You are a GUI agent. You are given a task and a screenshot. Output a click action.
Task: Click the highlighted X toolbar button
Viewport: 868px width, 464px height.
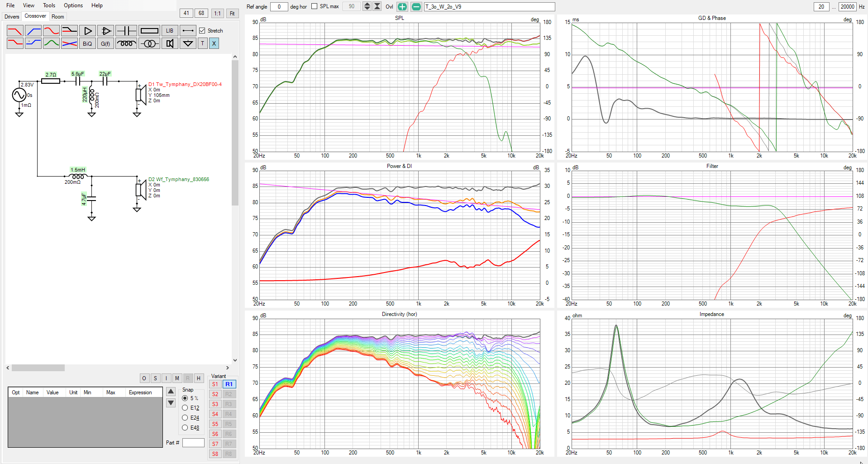[214, 43]
